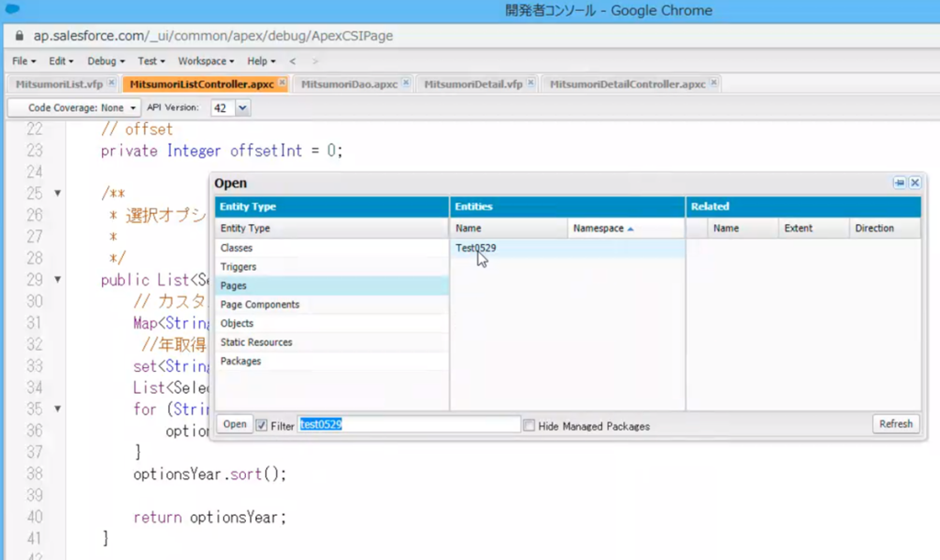Screen dimensions: 940x560
Task: Sort entities by Namespace column
Action: point(626,229)
